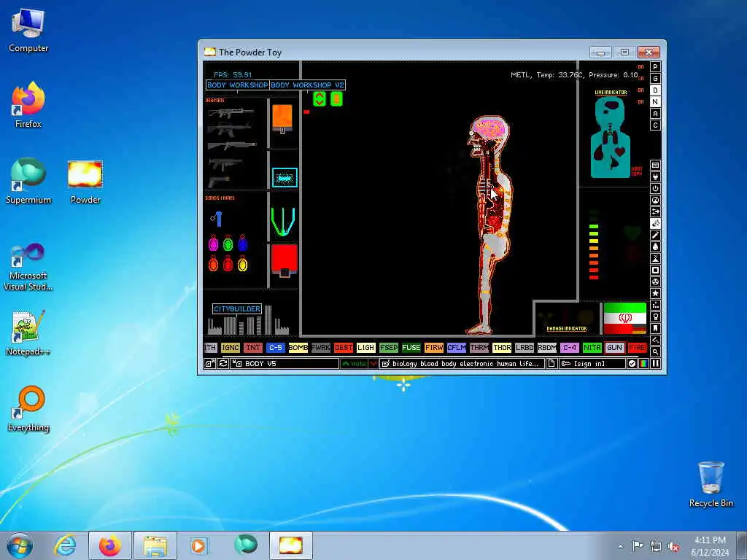
Task: Open the Force category arrows icon
Action: click(x=655, y=212)
